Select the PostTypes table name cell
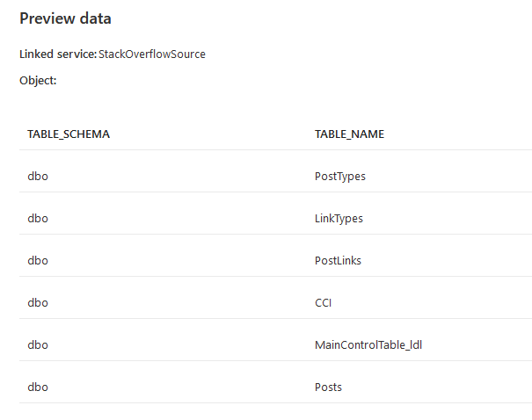 coord(339,176)
